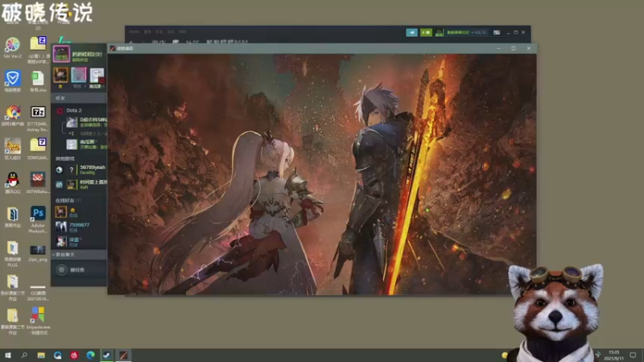Click the green notification button in Steam
Screen dimensions: 644x362
426,32
